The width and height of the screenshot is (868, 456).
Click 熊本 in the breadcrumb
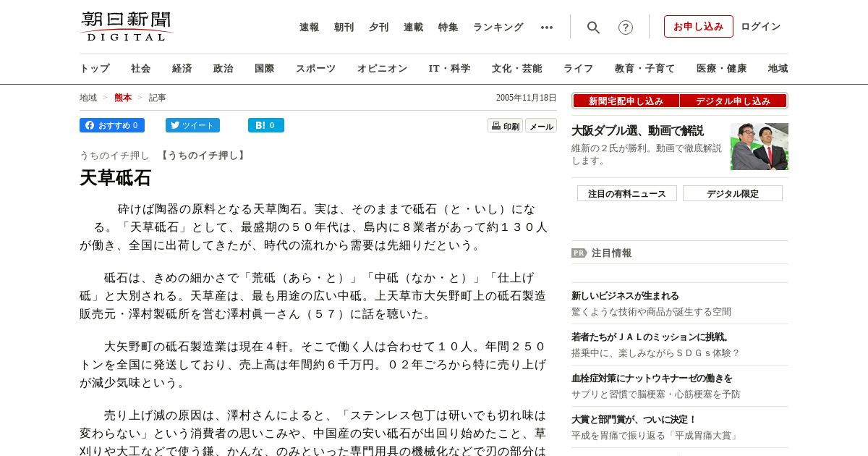[x=123, y=98]
